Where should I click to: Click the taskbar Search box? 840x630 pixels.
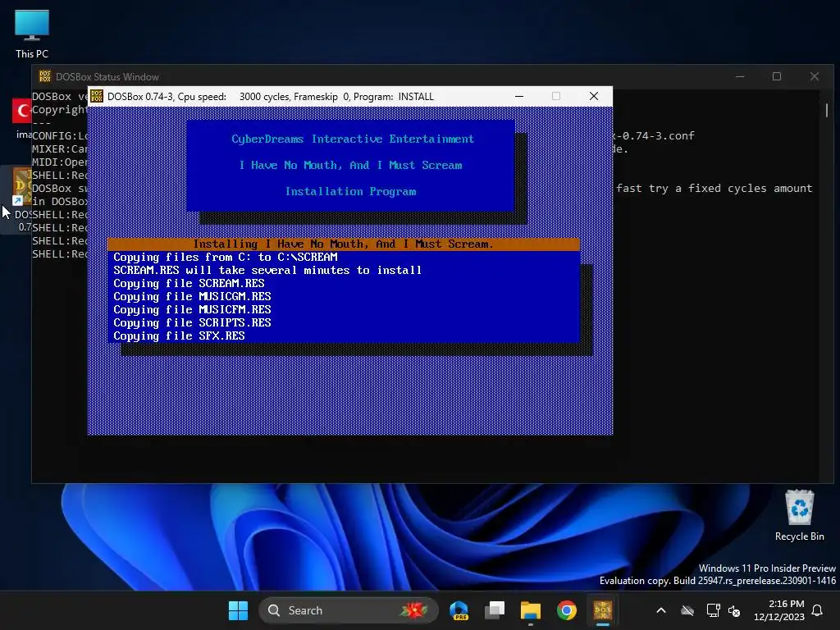pos(348,610)
